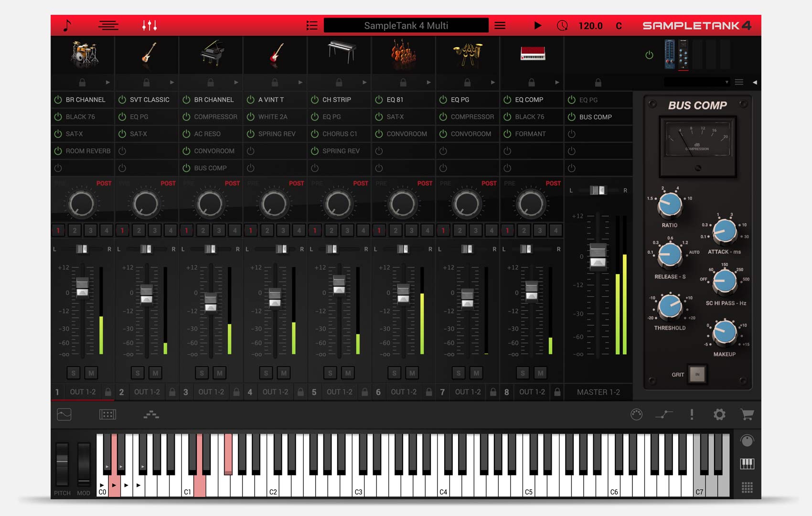This screenshot has width=812, height=516.
Task: Mute channel 1 with M button
Action: (x=91, y=373)
